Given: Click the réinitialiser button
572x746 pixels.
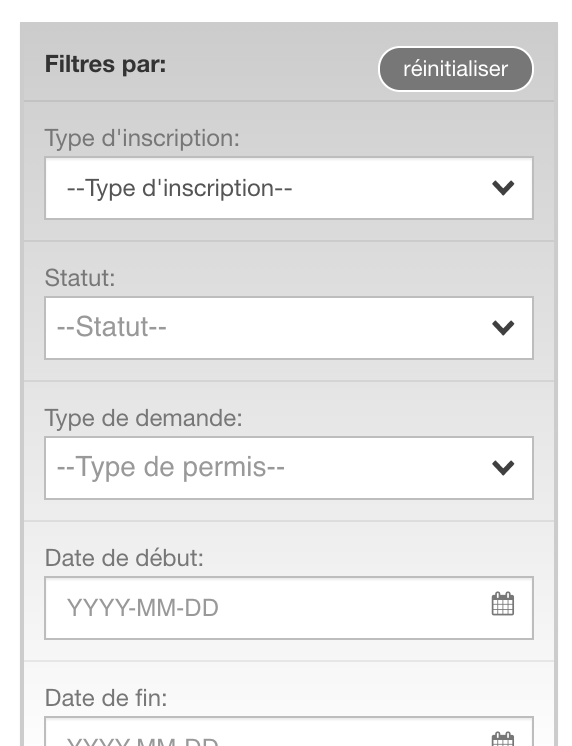Looking at the screenshot, I should pyautogui.click(x=455, y=69).
